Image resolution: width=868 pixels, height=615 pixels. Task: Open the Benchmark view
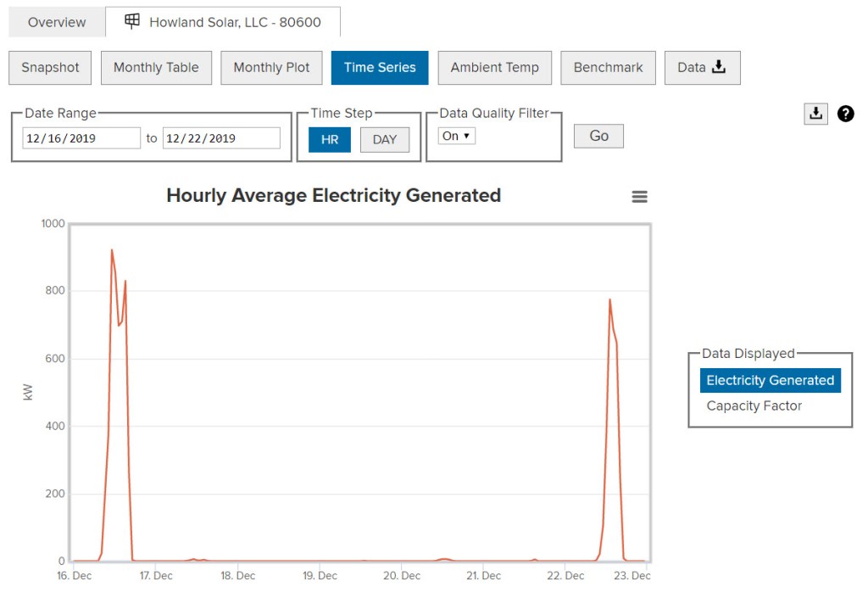(608, 68)
